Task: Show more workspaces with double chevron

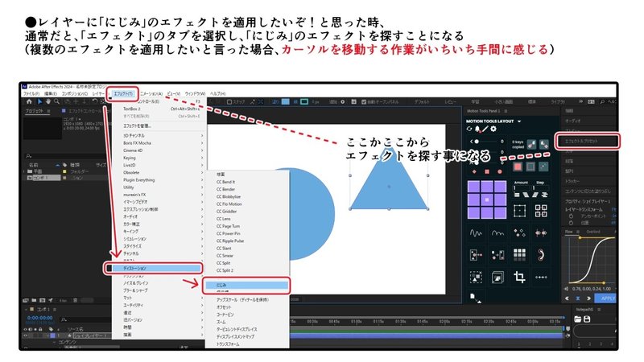Action: tap(580, 101)
